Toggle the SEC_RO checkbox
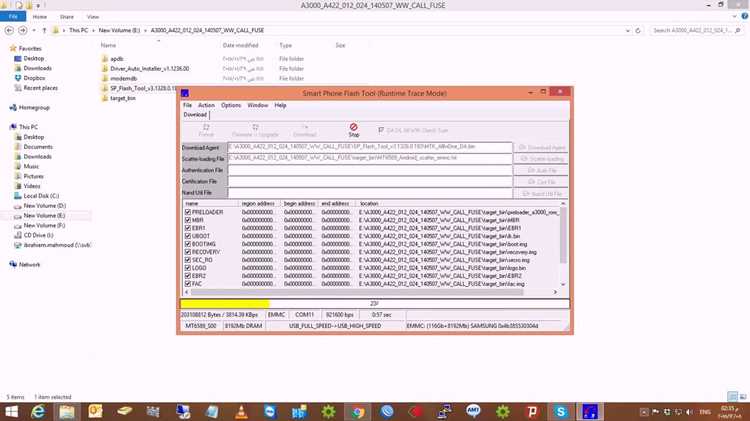 tap(188, 260)
